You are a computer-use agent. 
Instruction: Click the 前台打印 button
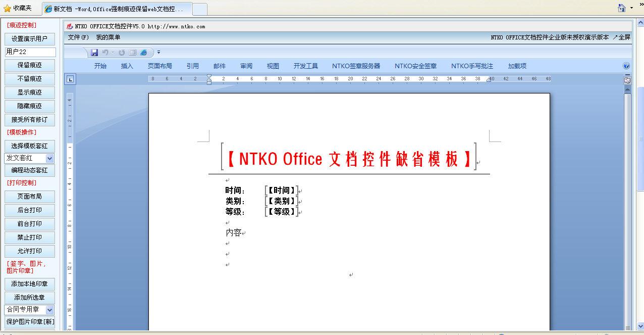click(x=30, y=224)
